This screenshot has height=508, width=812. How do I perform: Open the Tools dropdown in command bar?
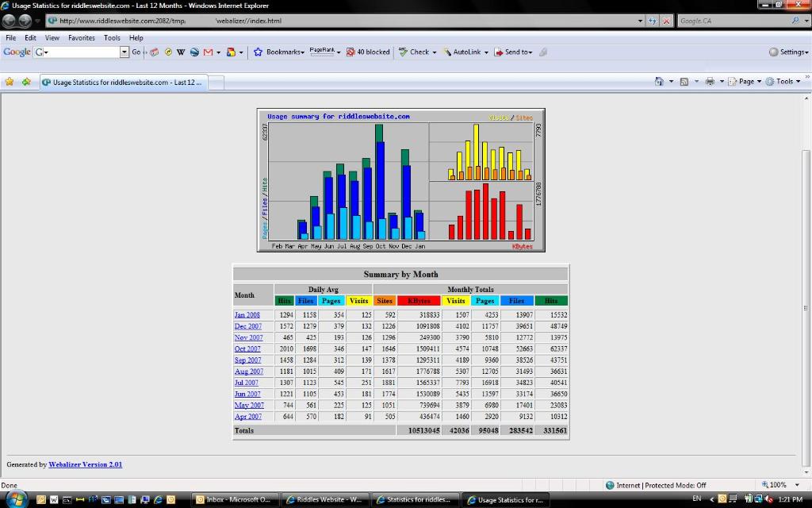(783, 82)
